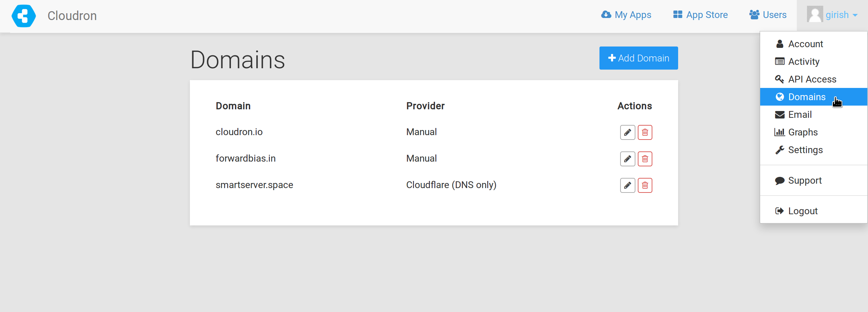
Task: Select Email from the user menu
Action: coord(800,115)
